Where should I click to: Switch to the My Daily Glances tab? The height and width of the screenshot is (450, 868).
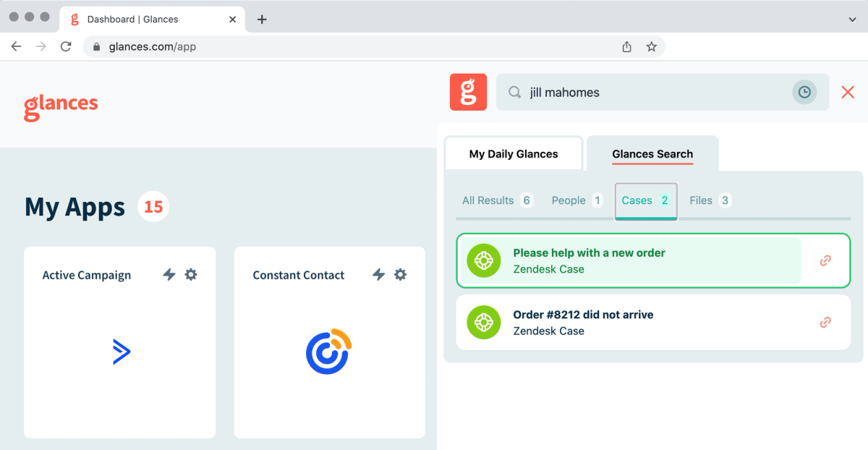pos(514,153)
